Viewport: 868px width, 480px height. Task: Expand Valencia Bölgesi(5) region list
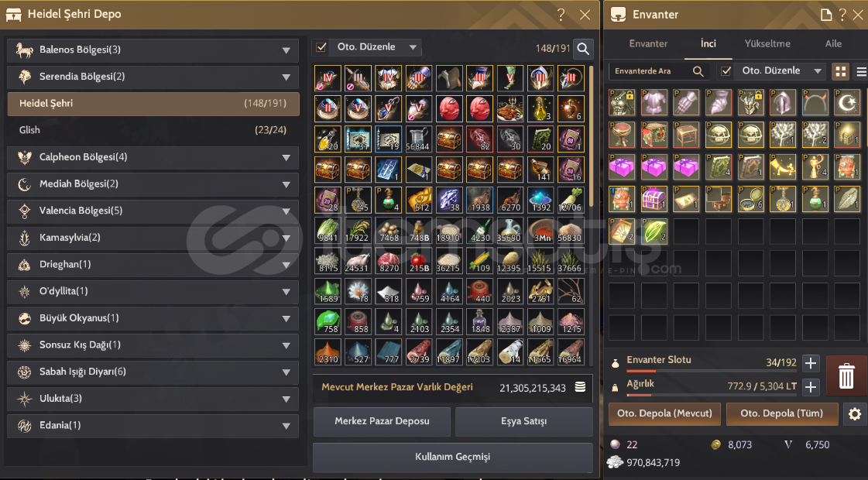pos(153,211)
